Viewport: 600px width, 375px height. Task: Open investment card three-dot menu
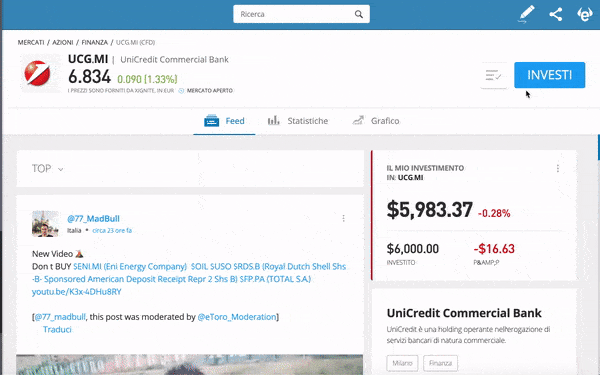pos(558,168)
